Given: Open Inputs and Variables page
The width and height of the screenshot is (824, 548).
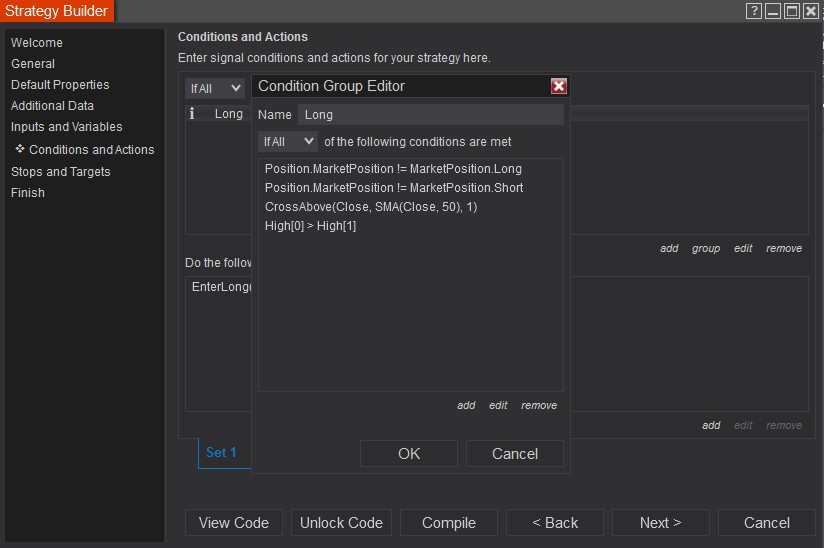Looking at the screenshot, I should click(x=66, y=127).
